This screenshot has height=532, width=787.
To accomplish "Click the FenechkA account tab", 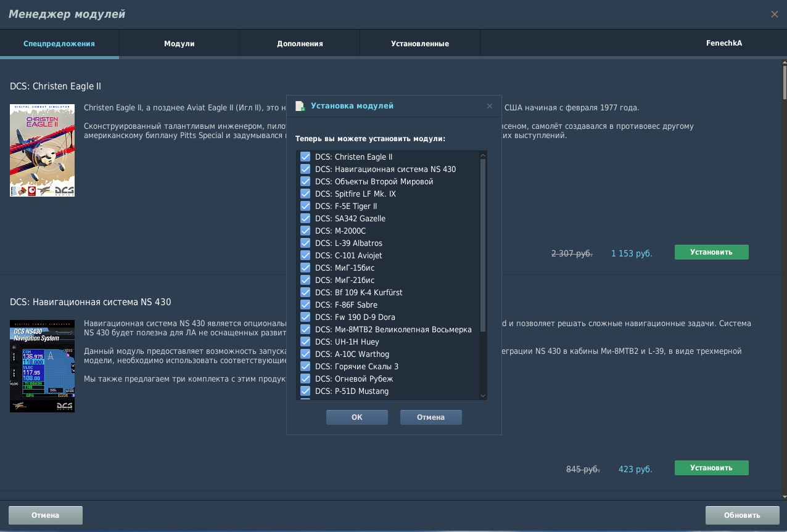I will (724, 43).
